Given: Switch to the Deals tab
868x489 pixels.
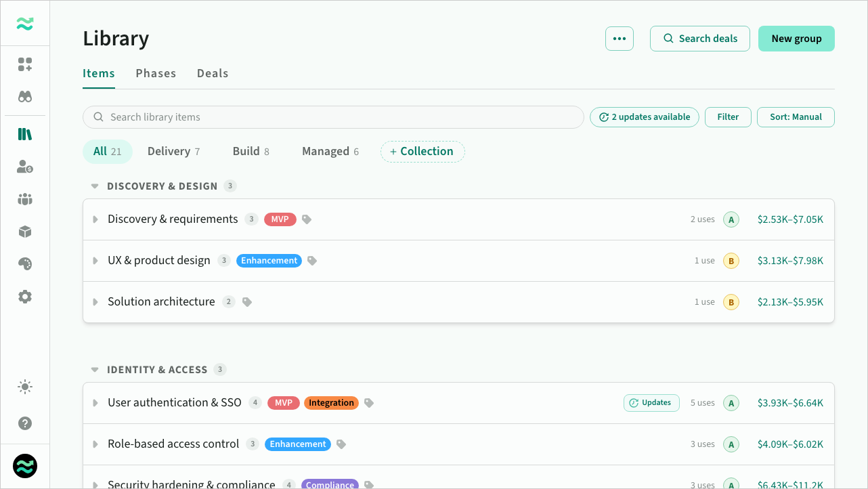Looking at the screenshot, I should 213,73.
